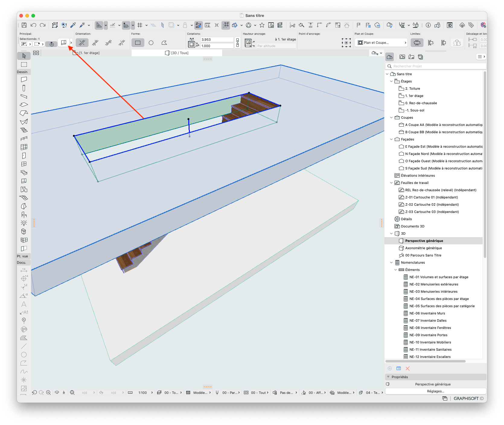Select the Marquee tool
Image resolution: width=504 pixels, height=425 pixels.
(x=24, y=64)
